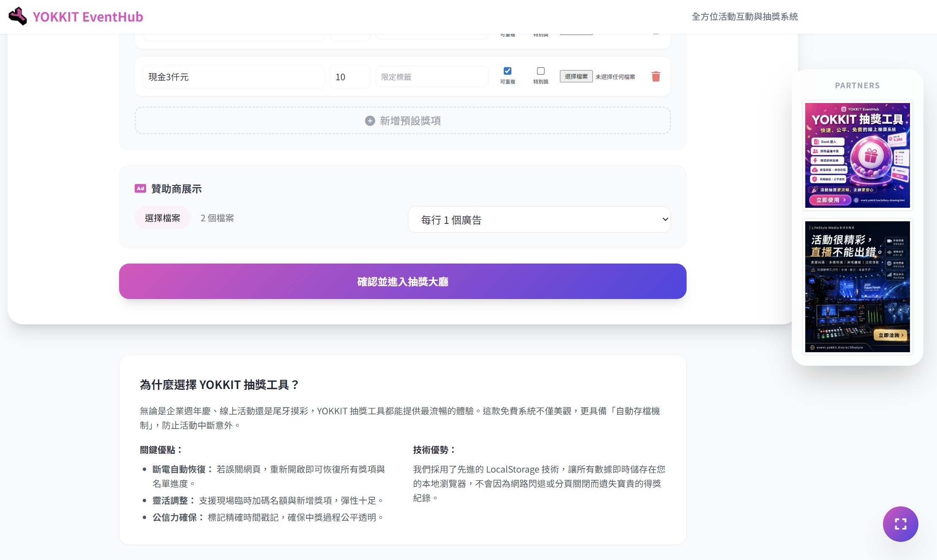The image size is (937, 560).
Task: Click 未選擇任何檔案 text in prize row
Action: click(615, 77)
